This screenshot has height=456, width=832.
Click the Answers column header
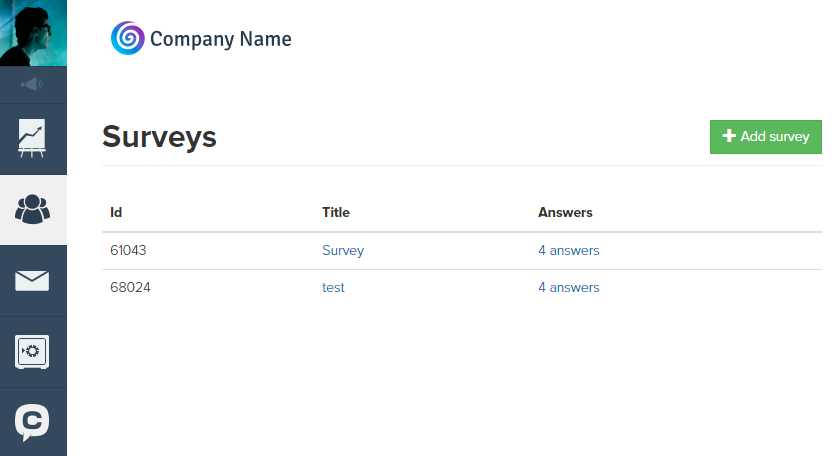tap(565, 212)
